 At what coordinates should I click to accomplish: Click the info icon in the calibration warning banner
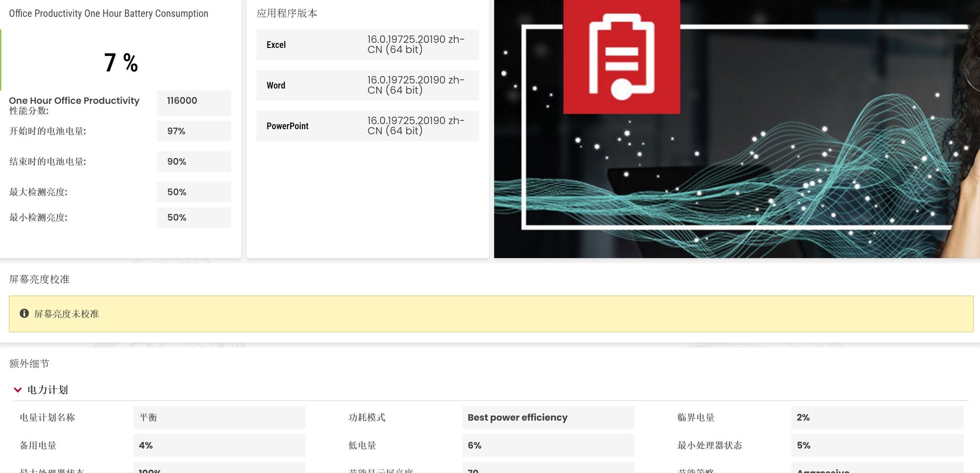(x=25, y=313)
